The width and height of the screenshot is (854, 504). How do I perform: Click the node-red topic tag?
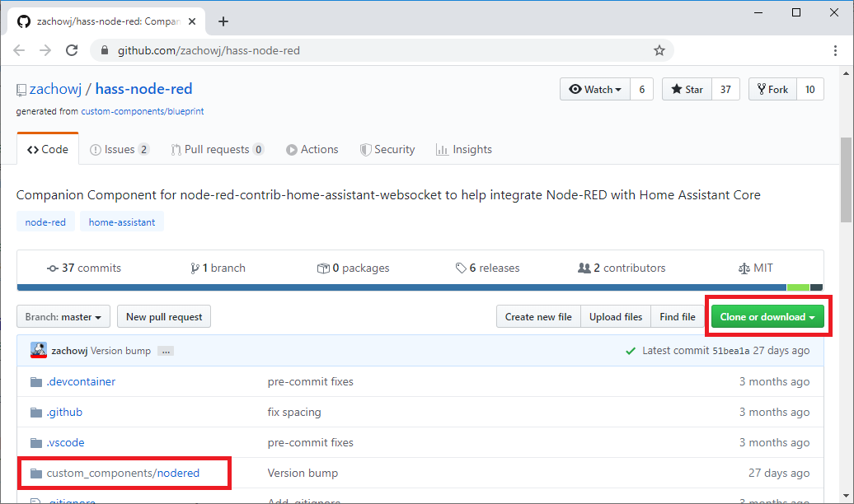click(x=45, y=222)
